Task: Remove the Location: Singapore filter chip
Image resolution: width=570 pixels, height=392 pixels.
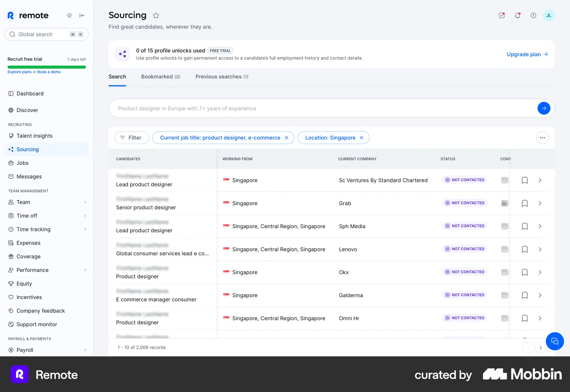Action: pos(362,137)
